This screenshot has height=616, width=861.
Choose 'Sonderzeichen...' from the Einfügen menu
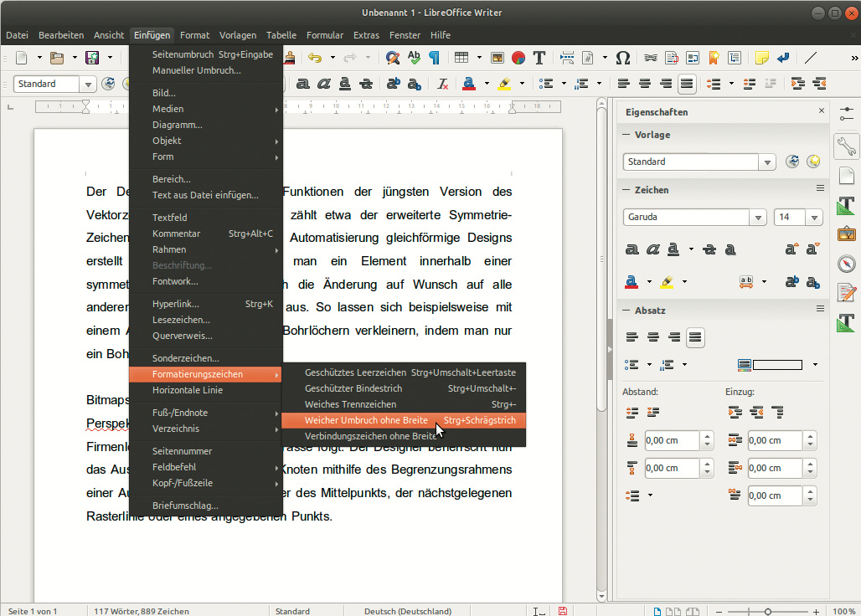click(x=185, y=358)
